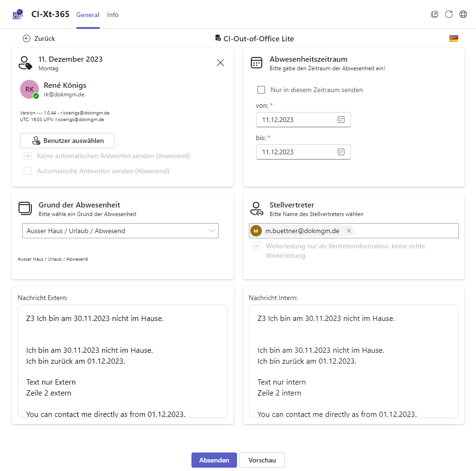The height and width of the screenshot is (471, 476).
Task: Click the pop-out window icon
Action: (x=435, y=14)
